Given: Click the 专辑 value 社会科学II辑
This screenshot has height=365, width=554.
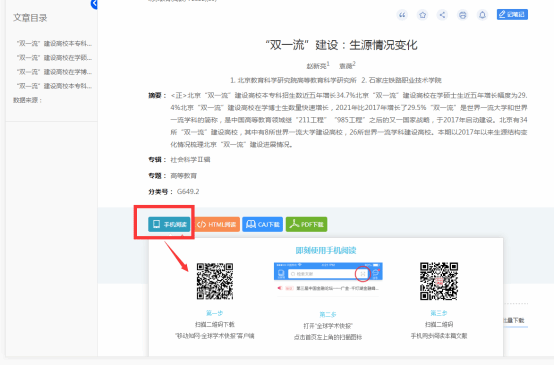Looking at the screenshot, I should [x=190, y=160].
